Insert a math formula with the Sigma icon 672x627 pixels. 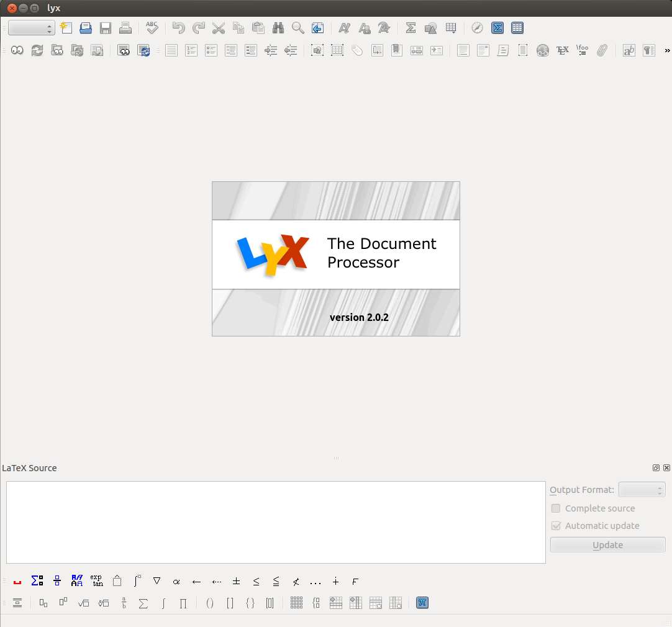click(x=411, y=28)
